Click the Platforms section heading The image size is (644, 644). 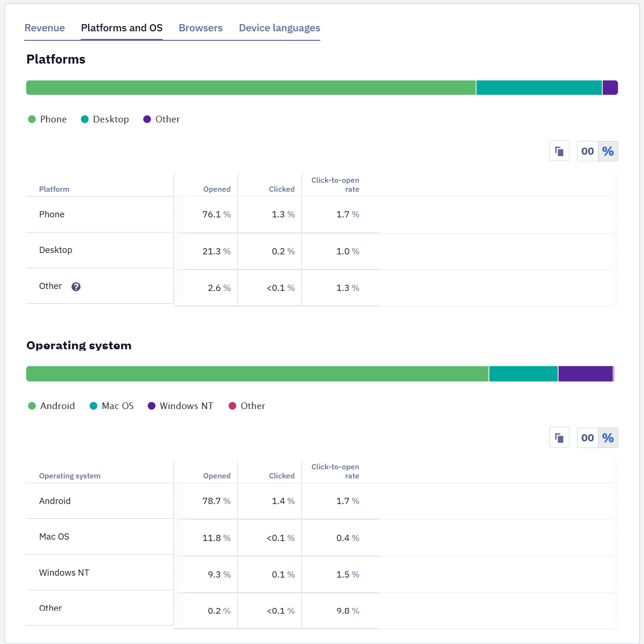click(x=56, y=59)
